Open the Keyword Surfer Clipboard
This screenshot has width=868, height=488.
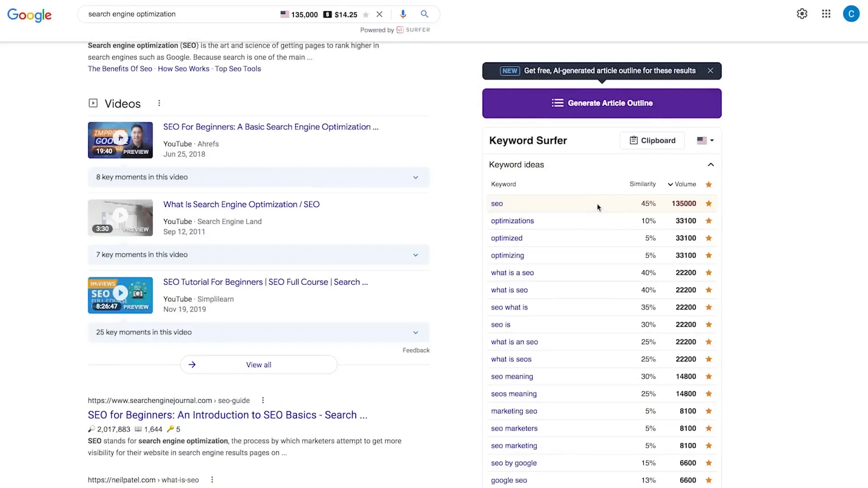click(x=652, y=141)
